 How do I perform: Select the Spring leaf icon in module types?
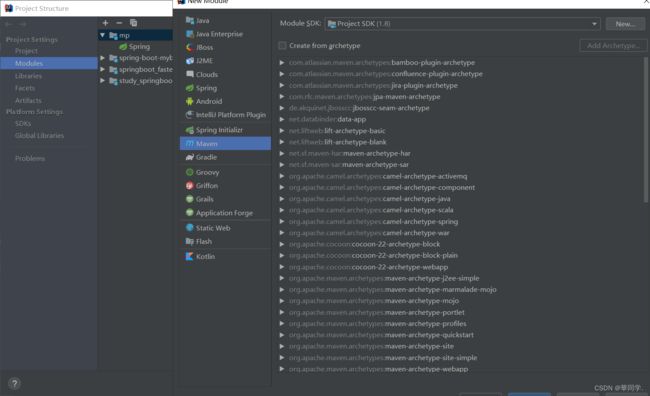(x=190, y=88)
